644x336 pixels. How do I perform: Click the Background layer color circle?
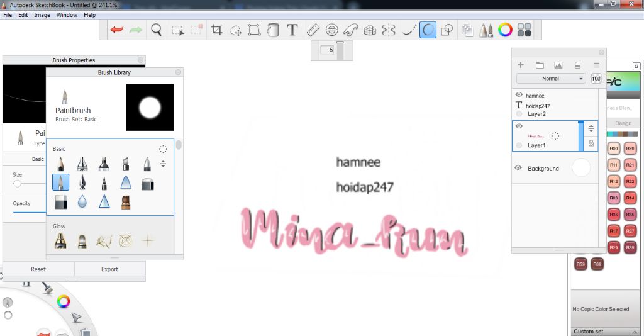pos(580,168)
